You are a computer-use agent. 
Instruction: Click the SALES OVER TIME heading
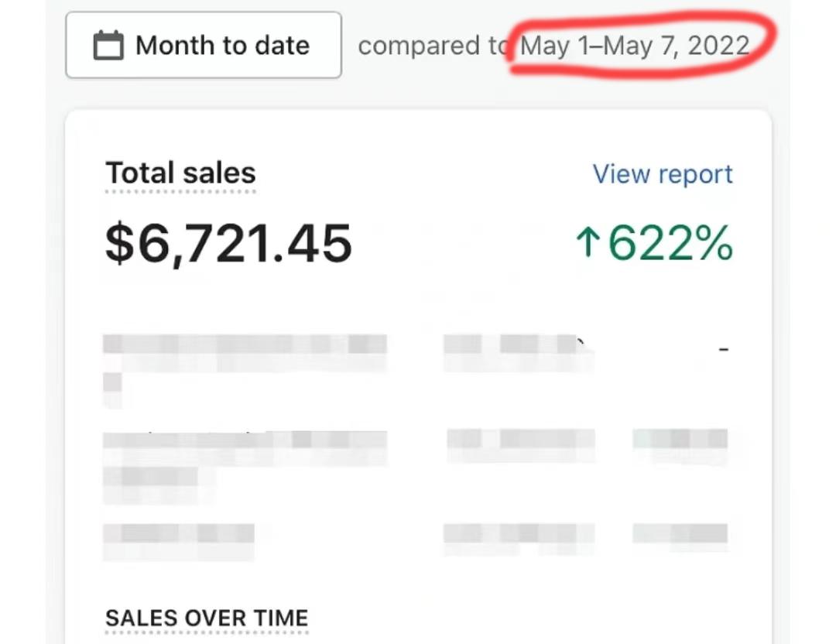pyautogui.click(x=207, y=618)
